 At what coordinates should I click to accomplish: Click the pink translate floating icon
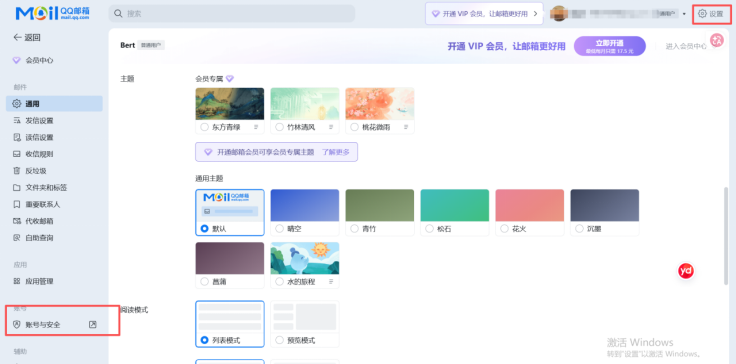point(717,40)
